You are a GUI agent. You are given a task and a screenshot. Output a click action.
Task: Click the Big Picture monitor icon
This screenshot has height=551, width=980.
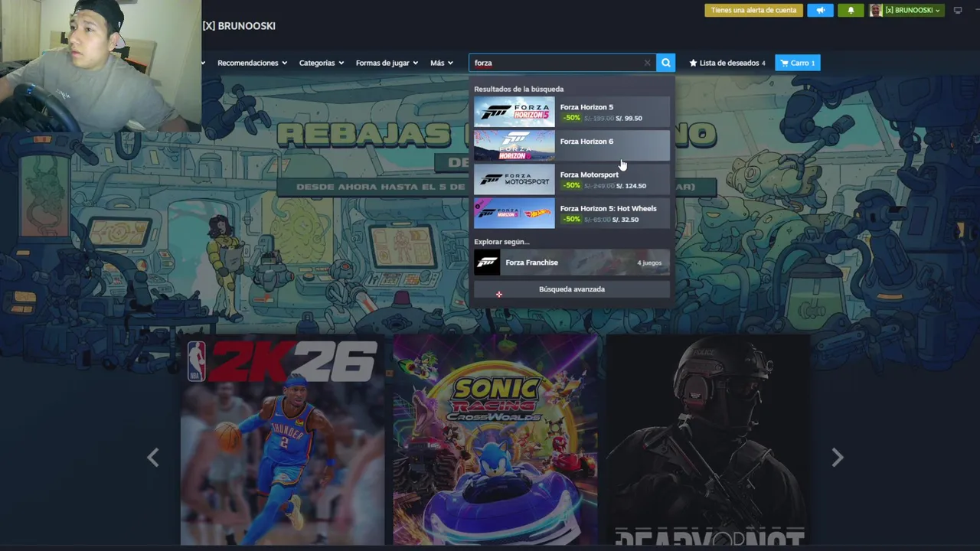click(958, 10)
